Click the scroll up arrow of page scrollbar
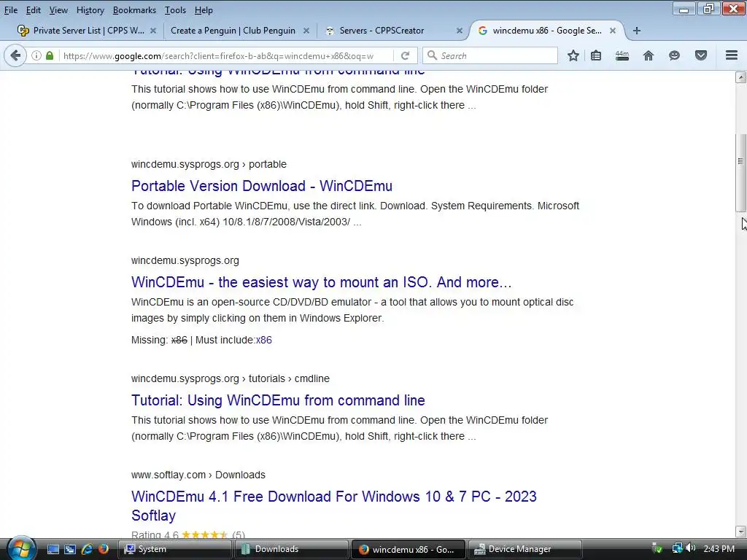The image size is (747, 560). [x=741, y=77]
